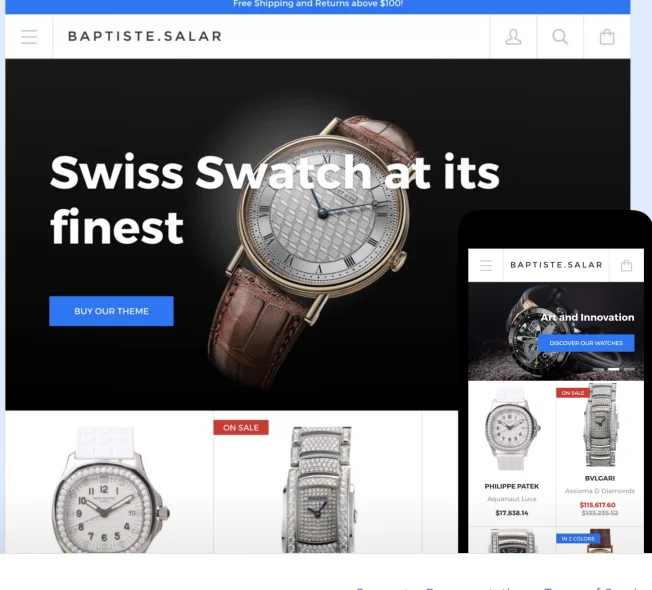Click the mobile slideshow active indicator dash
The image size is (652, 590).
(x=614, y=369)
